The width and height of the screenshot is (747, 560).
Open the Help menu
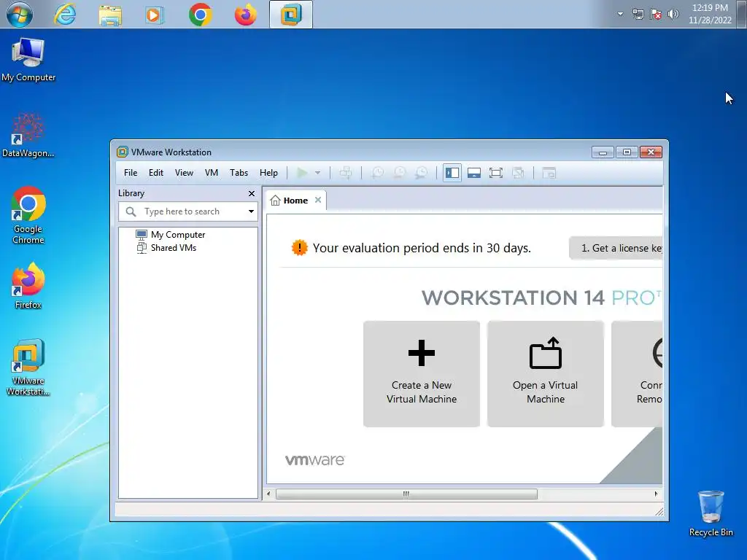point(268,173)
